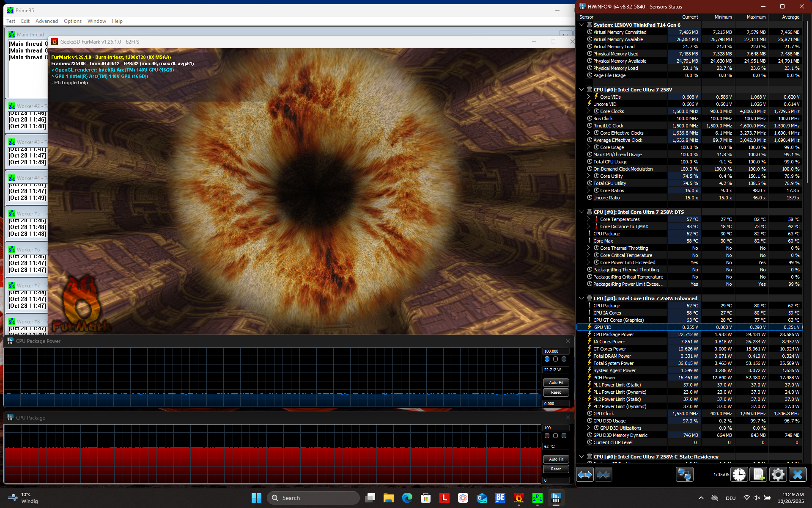The width and height of the screenshot is (812, 508).
Task: Open the Options menu in Prime95
Action: coord(73,21)
